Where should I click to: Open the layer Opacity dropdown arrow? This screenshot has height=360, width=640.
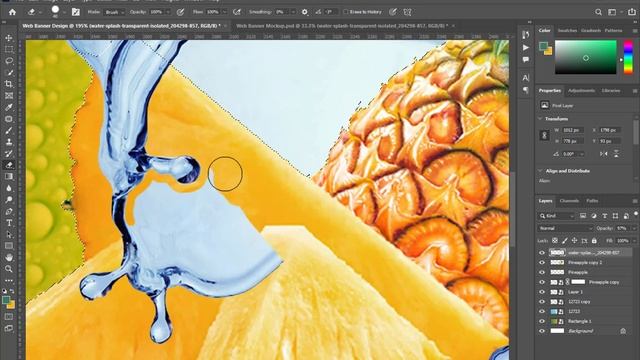[x=635, y=228]
